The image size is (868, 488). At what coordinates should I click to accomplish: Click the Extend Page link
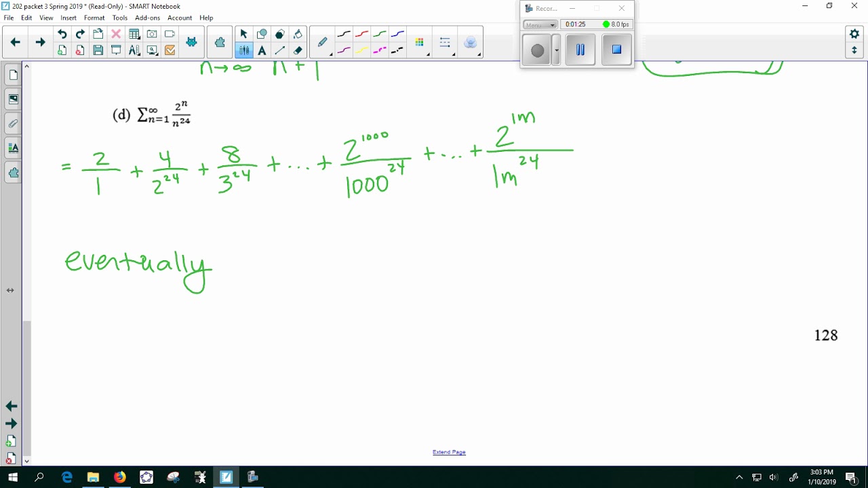449,452
